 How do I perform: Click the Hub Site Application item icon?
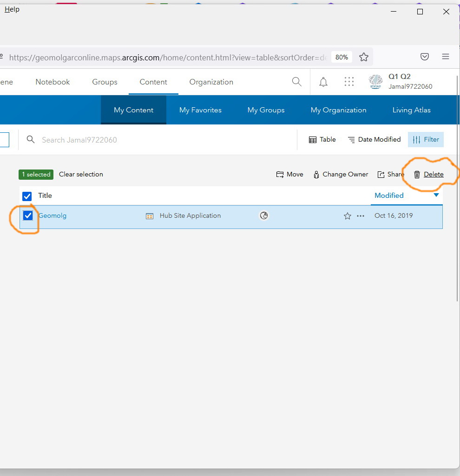pos(149,215)
